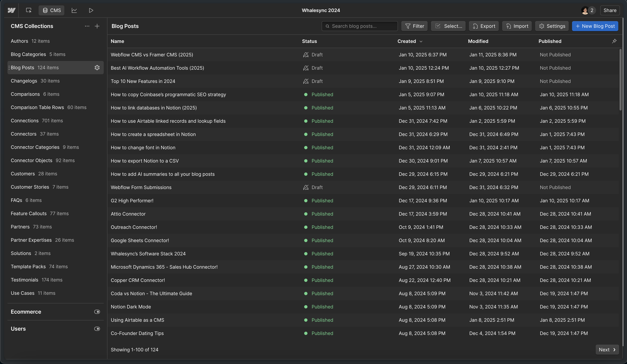627x364 pixels.
Task: Expand the Created sort chevron
Action: click(421, 41)
